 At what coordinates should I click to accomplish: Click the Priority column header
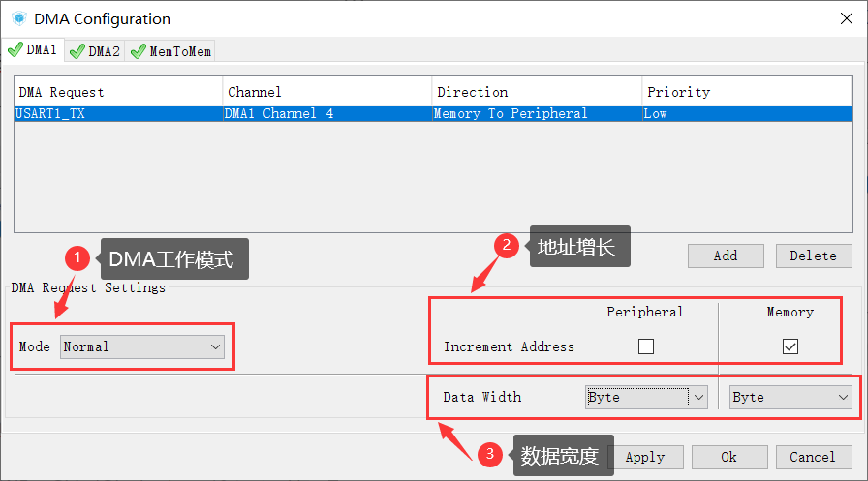(747, 92)
